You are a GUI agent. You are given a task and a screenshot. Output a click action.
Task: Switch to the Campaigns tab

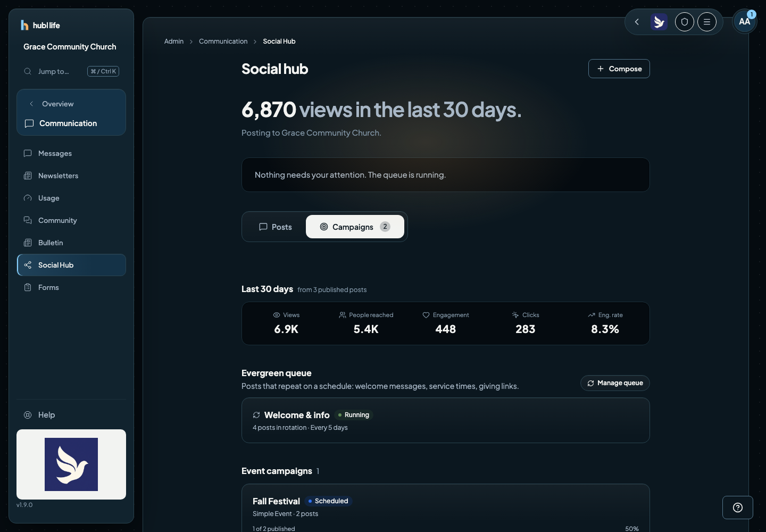click(355, 227)
